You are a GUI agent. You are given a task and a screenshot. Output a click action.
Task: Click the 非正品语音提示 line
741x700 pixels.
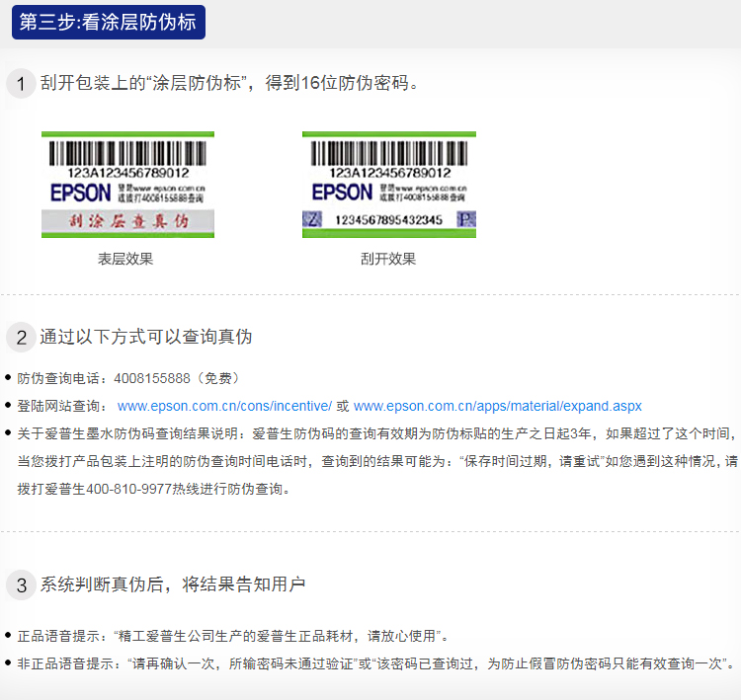click(375, 664)
